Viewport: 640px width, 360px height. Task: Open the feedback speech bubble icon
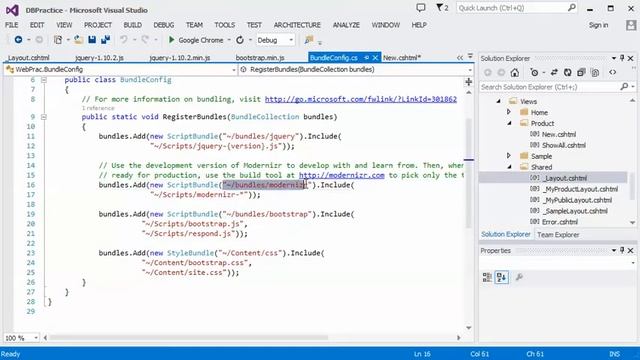click(x=421, y=8)
